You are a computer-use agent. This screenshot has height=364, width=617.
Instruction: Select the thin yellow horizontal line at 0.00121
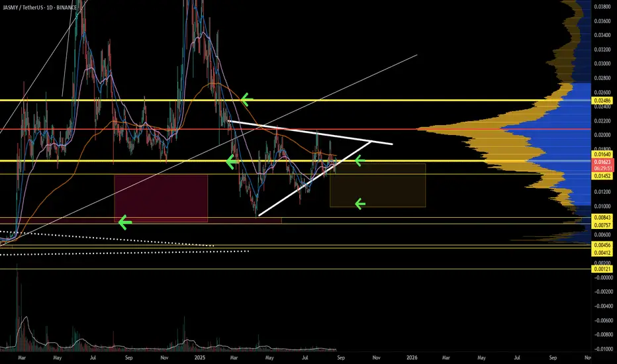point(295,269)
